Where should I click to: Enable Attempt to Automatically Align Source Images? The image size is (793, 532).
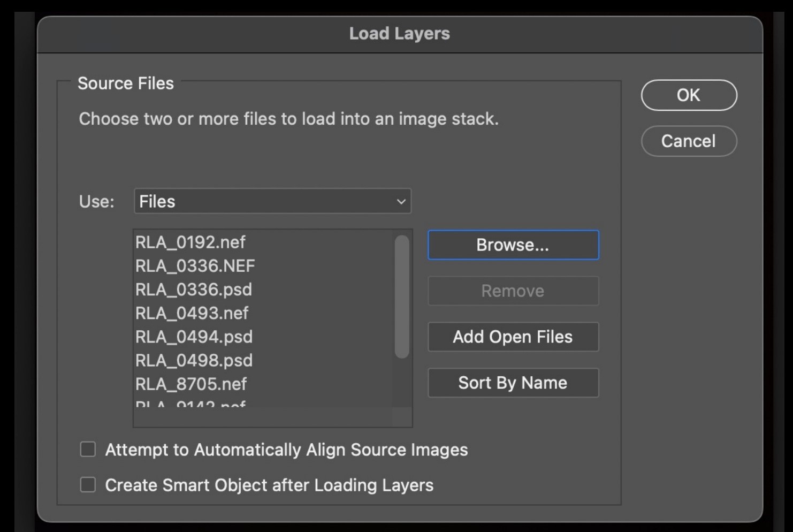tap(87, 450)
